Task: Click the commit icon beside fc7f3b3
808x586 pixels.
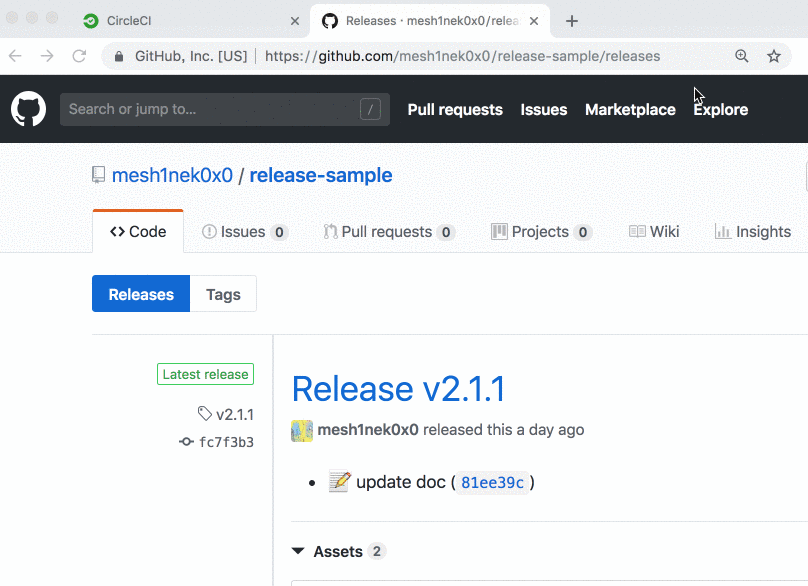Action: coord(186,442)
